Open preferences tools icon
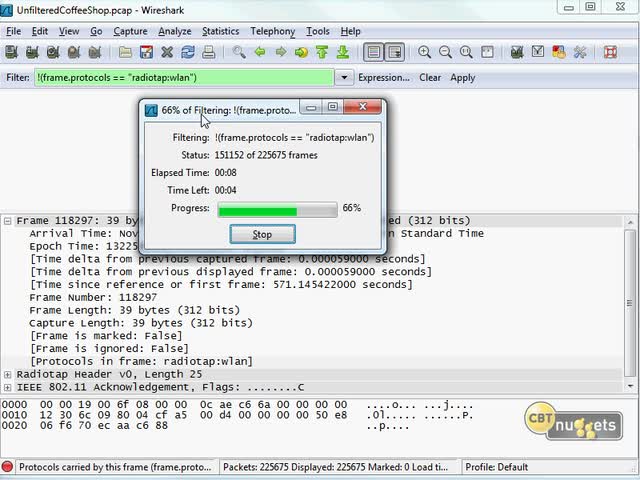Viewport: 640px width, 480px height. [580, 52]
